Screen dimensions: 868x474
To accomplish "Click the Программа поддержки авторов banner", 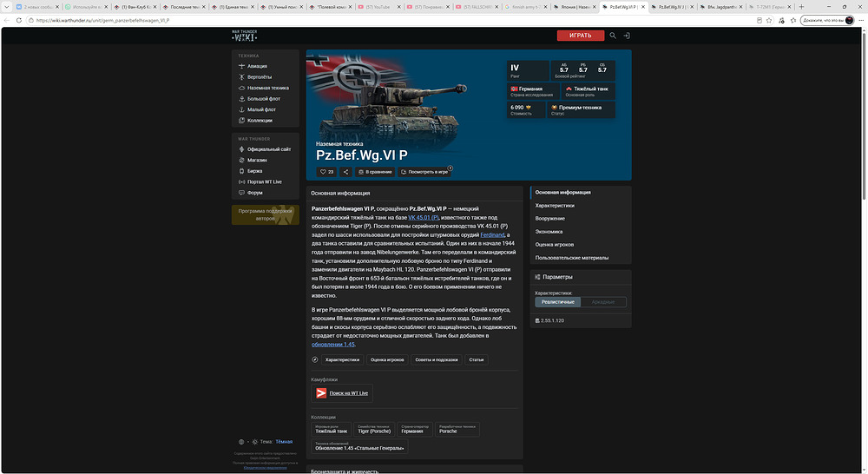I will (265, 214).
